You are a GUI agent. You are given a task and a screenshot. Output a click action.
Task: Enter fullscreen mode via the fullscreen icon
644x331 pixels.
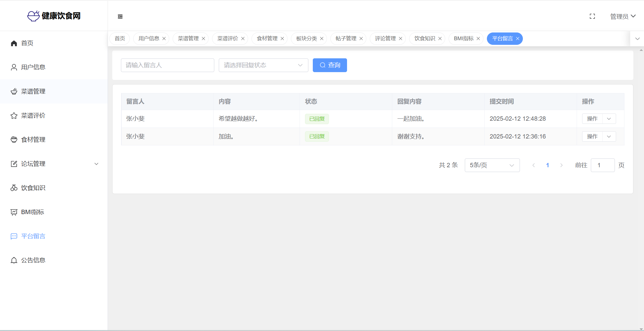[592, 16]
